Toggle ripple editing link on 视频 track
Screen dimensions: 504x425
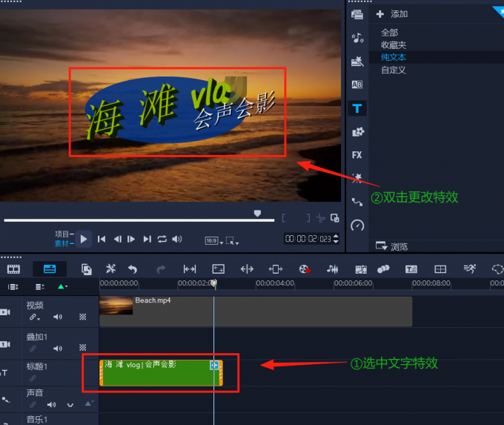pos(34,317)
